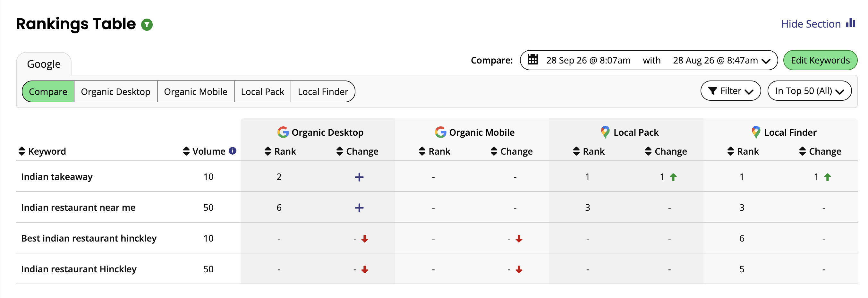This screenshot has height=298, width=868.
Task: Click the Volume info icon
Action: click(233, 151)
